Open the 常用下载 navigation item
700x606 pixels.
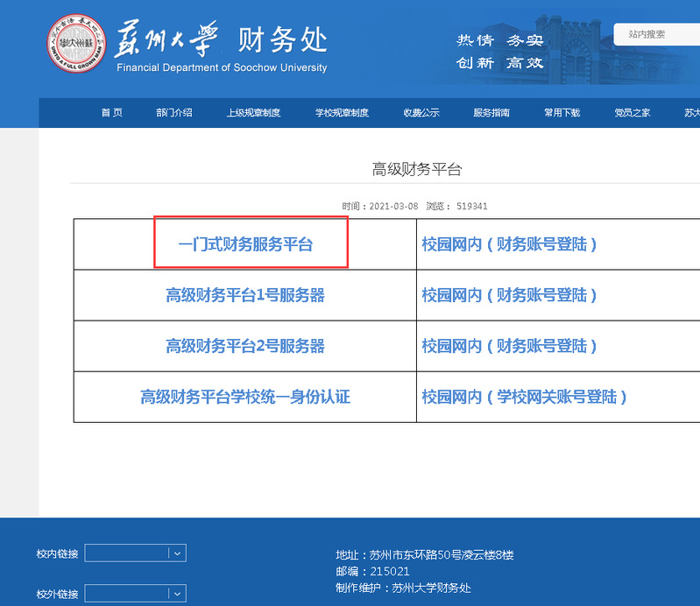point(562,113)
